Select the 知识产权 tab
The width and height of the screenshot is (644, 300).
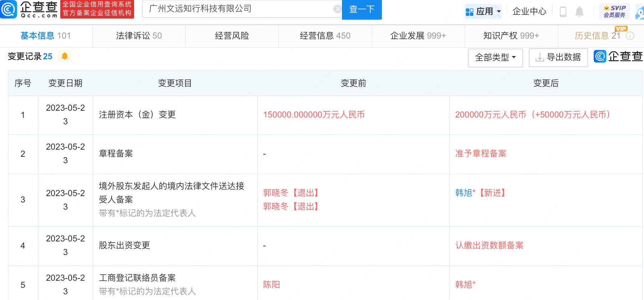(511, 36)
